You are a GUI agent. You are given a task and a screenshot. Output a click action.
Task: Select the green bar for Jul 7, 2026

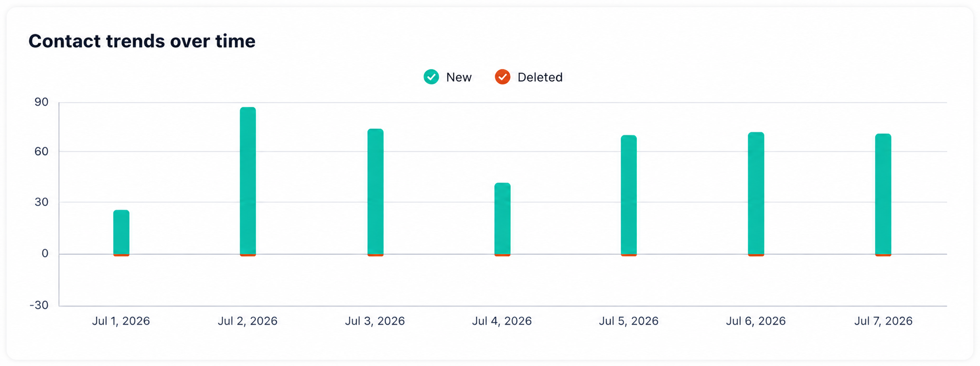click(883, 194)
